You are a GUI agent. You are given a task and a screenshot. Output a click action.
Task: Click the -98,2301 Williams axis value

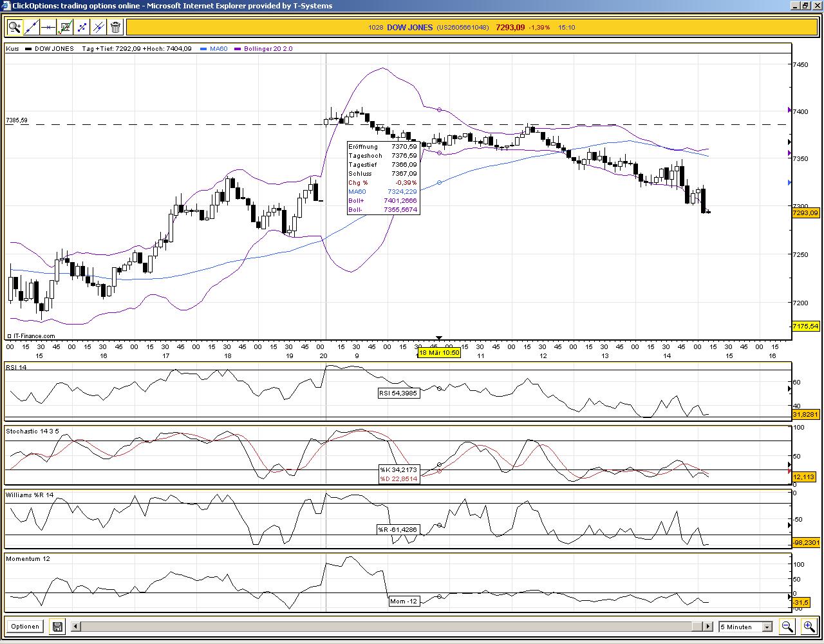tap(806, 543)
